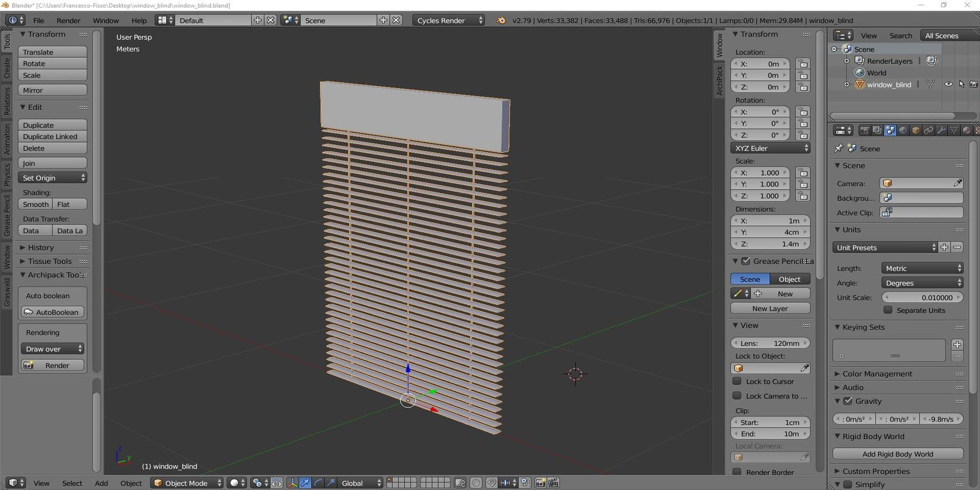The width and height of the screenshot is (980, 490).
Task: Open the File menu
Action: pyautogui.click(x=39, y=20)
